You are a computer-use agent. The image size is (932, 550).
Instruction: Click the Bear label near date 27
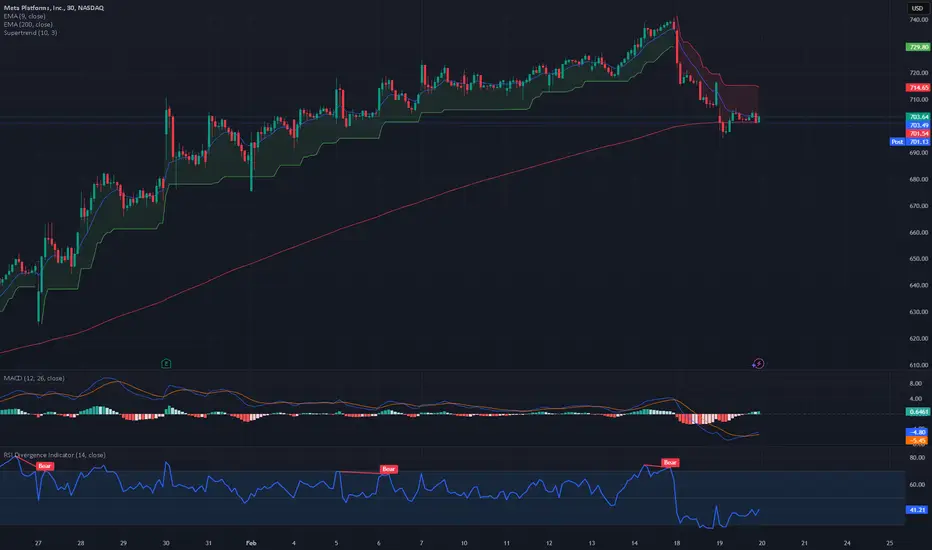click(45, 466)
